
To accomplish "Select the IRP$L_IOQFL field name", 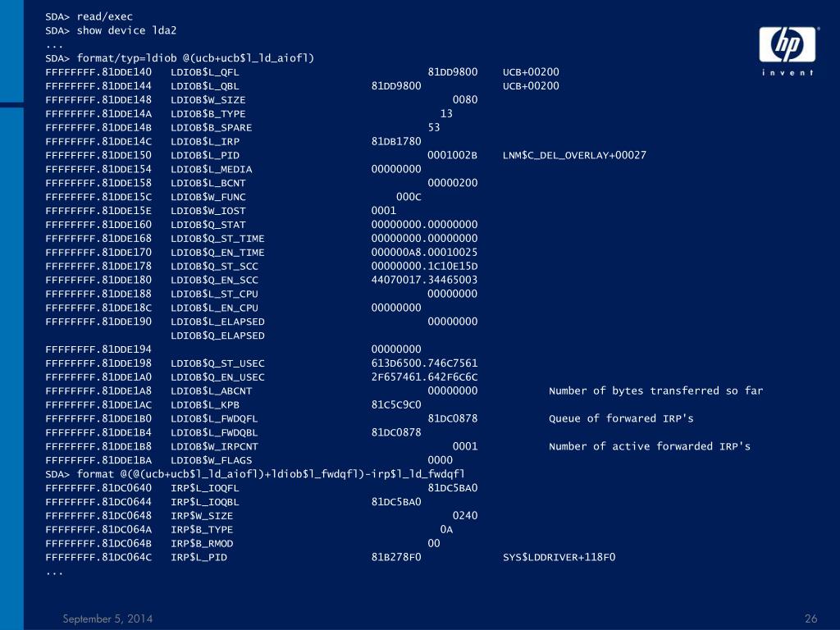I will [x=204, y=488].
